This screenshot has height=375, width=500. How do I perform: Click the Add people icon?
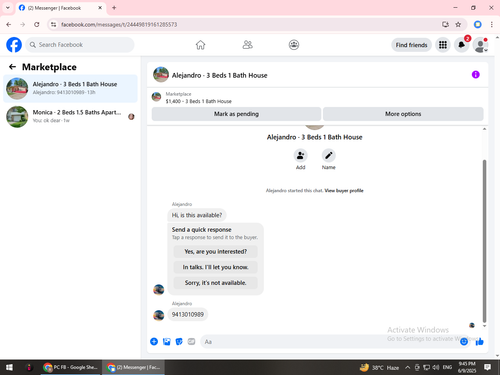tap(300, 156)
